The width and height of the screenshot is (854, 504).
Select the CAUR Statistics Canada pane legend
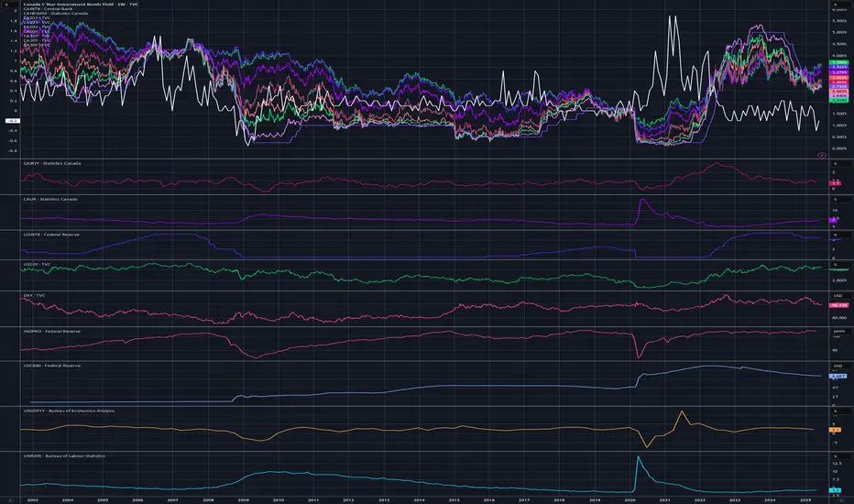(50, 200)
